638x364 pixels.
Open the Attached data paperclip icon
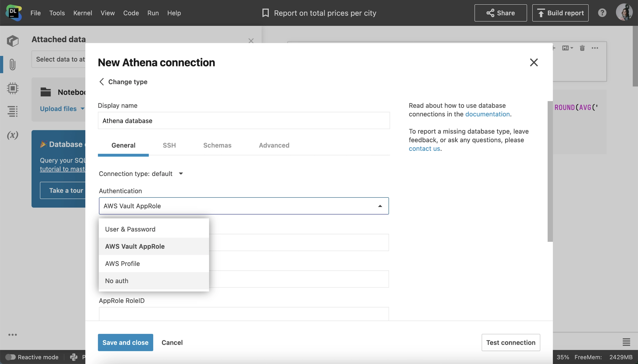(13, 64)
